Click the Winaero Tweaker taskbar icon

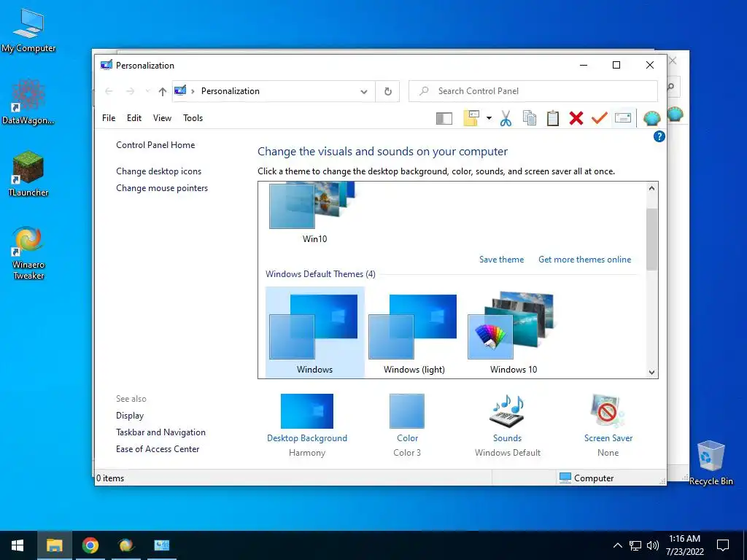[x=125, y=545]
